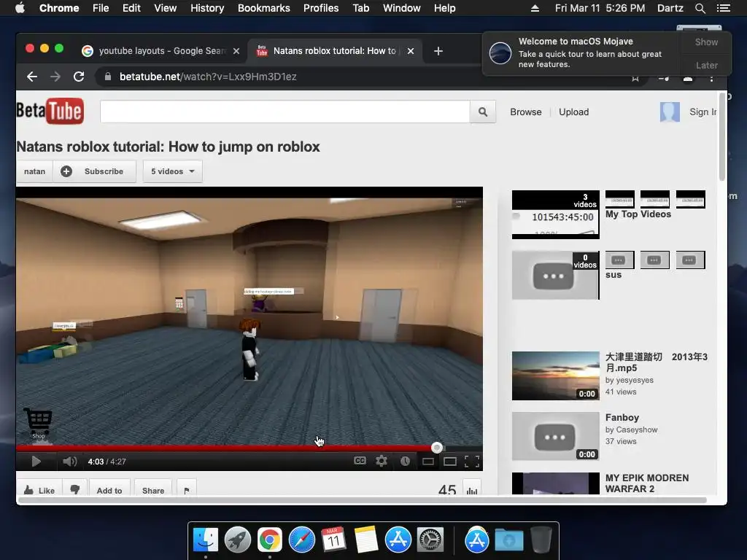747x560 pixels.
Task: Click Later on Mojave notification
Action: [x=706, y=65]
